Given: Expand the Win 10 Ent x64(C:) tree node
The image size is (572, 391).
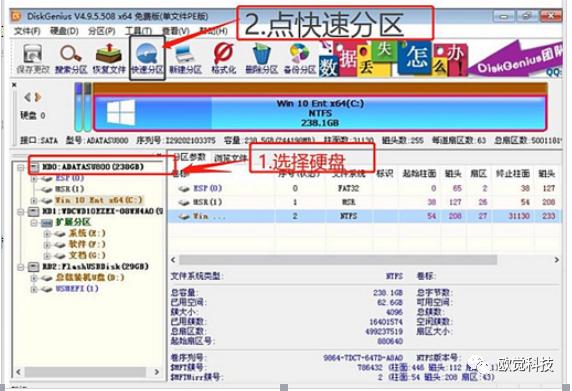Looking at the screenshot, I should [x=34, y=201].
